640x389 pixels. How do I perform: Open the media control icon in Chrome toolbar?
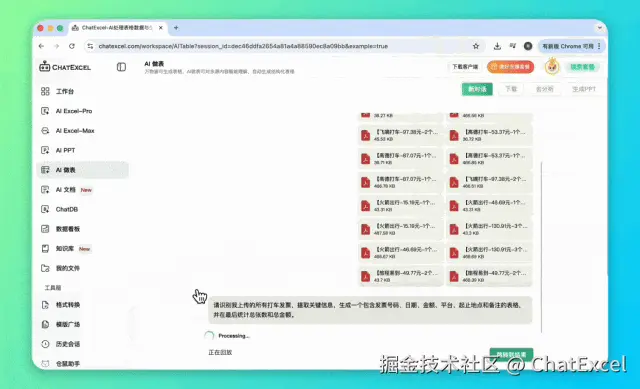tap(513, 46)
